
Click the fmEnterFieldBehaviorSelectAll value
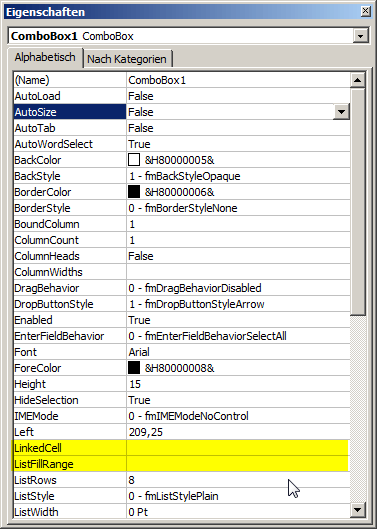point(238,336)
